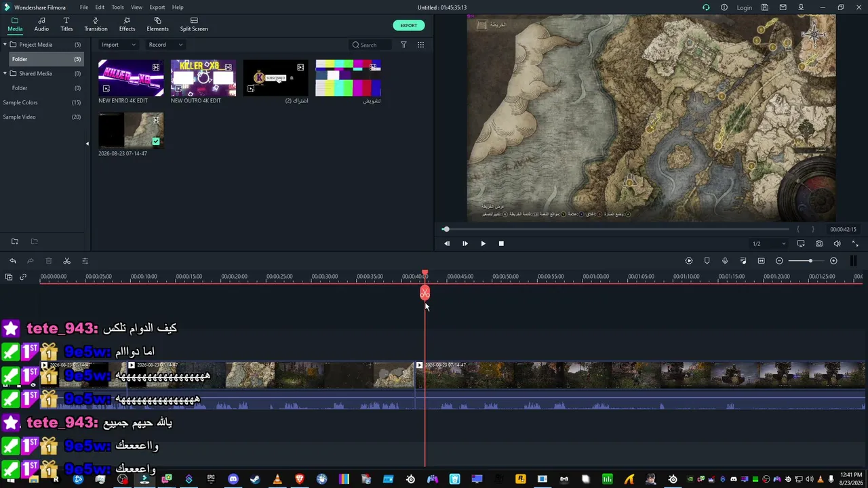Open the View menu
The height and width of the screenshot is (488, 868).
[x=136, y=7]
